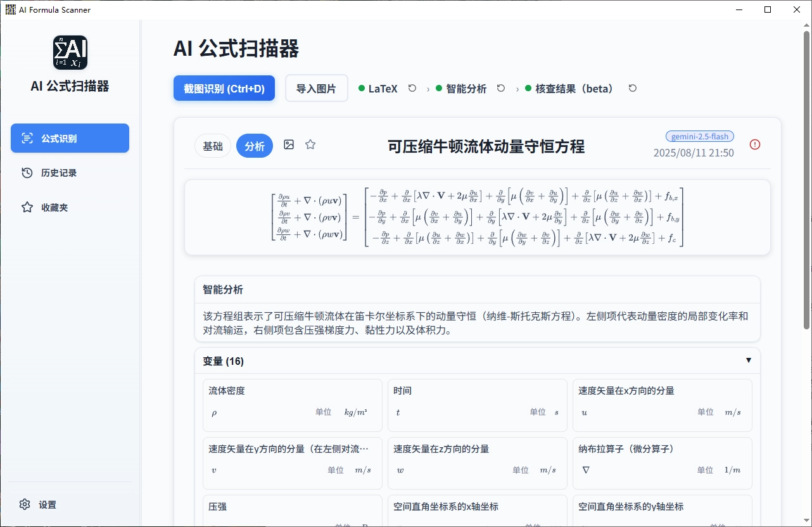Open the 公式识别 sidebar item
Viewport: 812px width, 527px height.
click(x=70, y=138)
